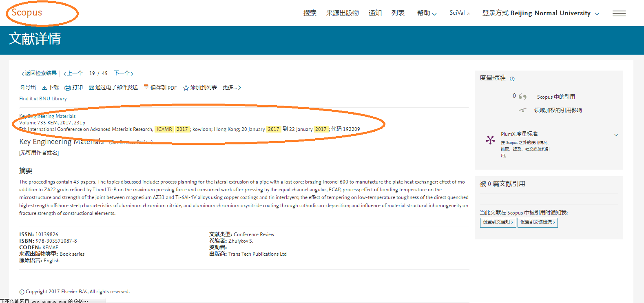Screen dimensions: 644x303
Task: Go to next document 下一个
Action: pyautogui.click(x=124, y=73)
